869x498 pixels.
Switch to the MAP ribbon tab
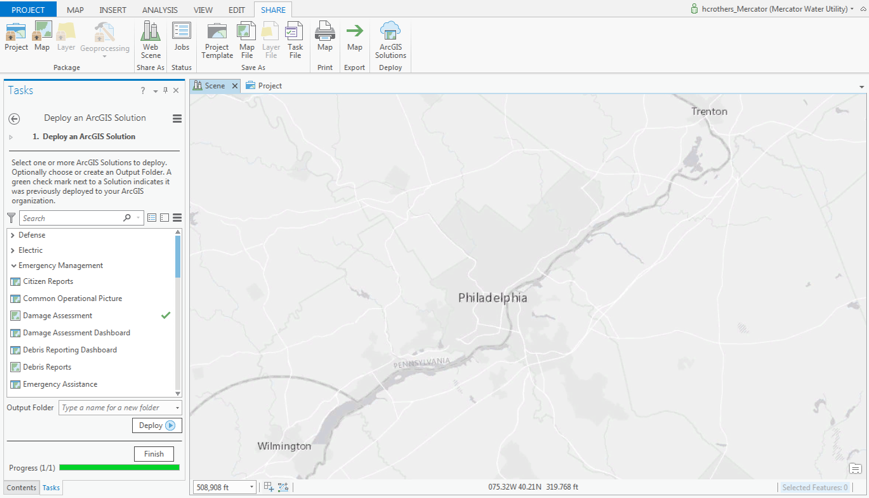coord(75,10)
